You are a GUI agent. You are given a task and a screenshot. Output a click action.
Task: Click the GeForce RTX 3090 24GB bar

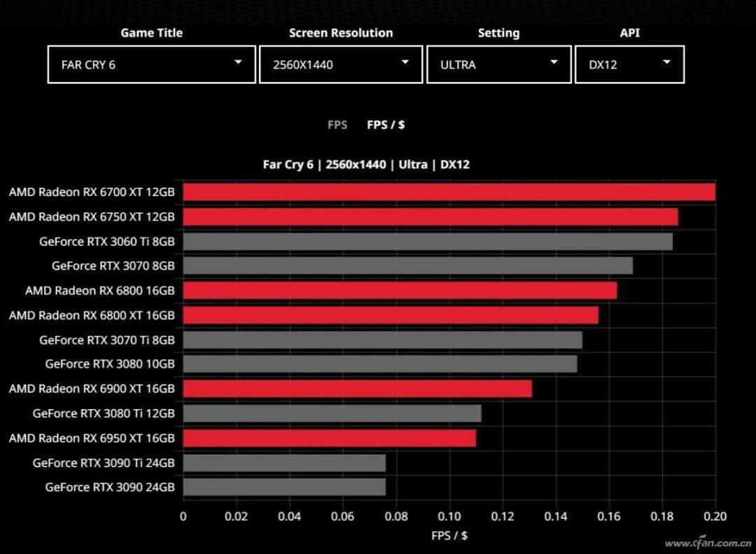(x=284, y=487)
